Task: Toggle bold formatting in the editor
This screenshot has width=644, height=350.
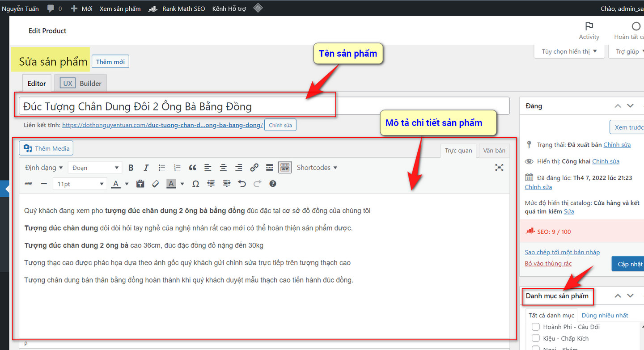Action: click(131, 168)
